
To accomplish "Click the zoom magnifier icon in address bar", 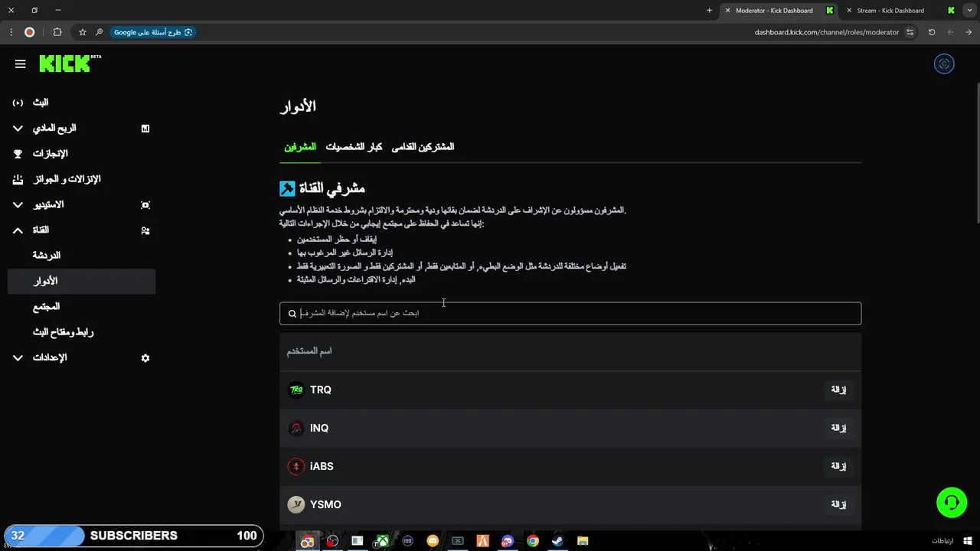I will pyautogui.click(x=99, y=32).
